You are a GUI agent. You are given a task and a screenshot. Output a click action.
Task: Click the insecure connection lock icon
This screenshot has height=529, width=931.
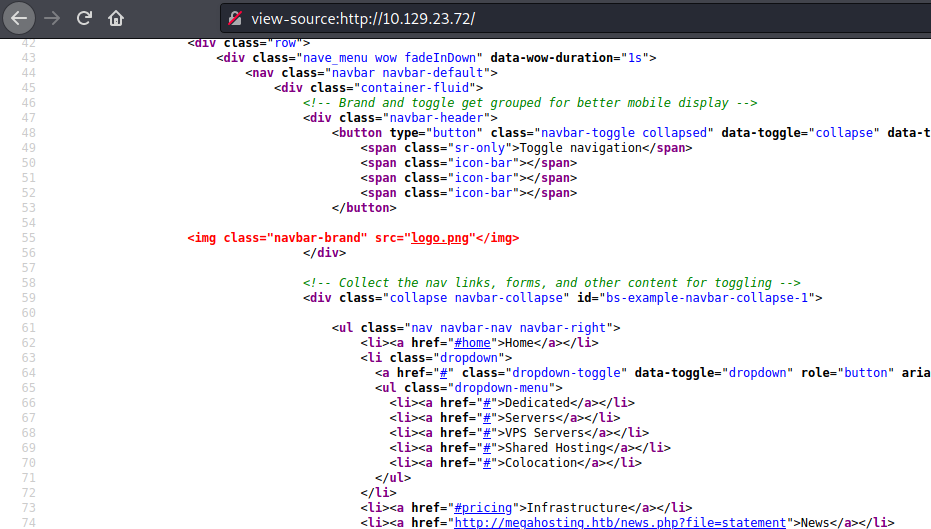click(235, 18)
